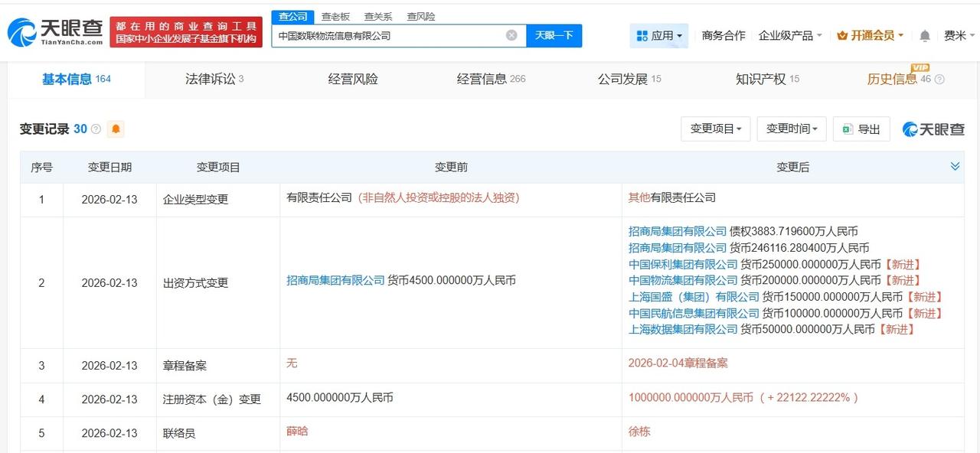Click the VIP badge on 历史信息 tab
Screen dimensions: 980x453
coord(920,68)
